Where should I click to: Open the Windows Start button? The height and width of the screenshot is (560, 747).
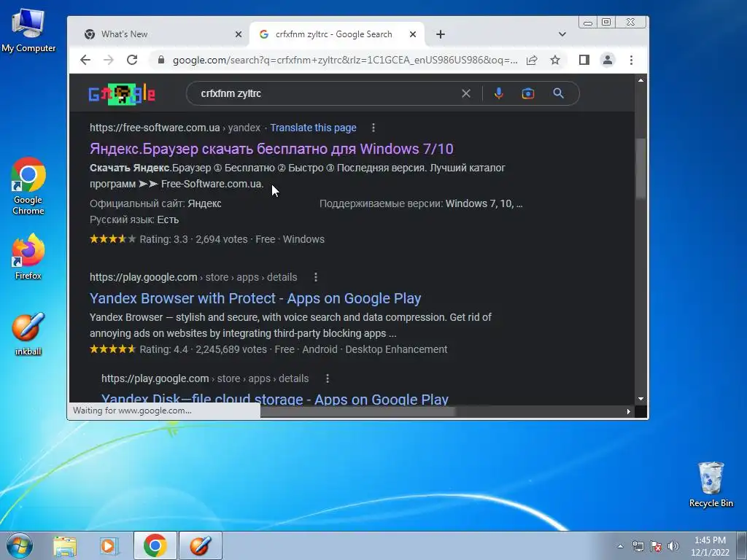coord(20,545)
